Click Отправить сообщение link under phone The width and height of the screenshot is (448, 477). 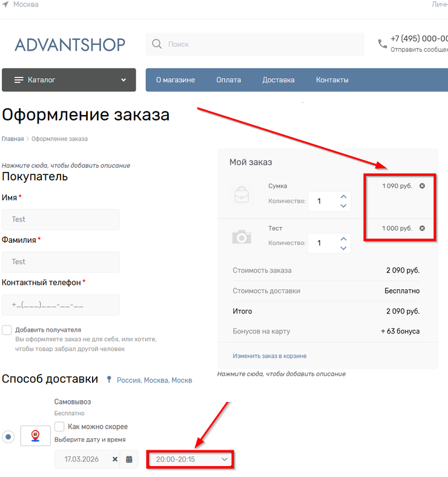click(419, 50)
